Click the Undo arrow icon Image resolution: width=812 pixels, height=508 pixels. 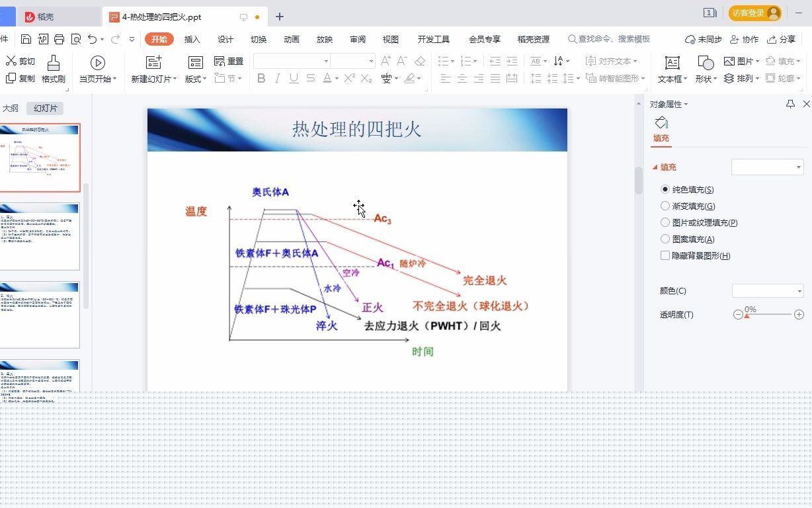(x=93, y=39)
